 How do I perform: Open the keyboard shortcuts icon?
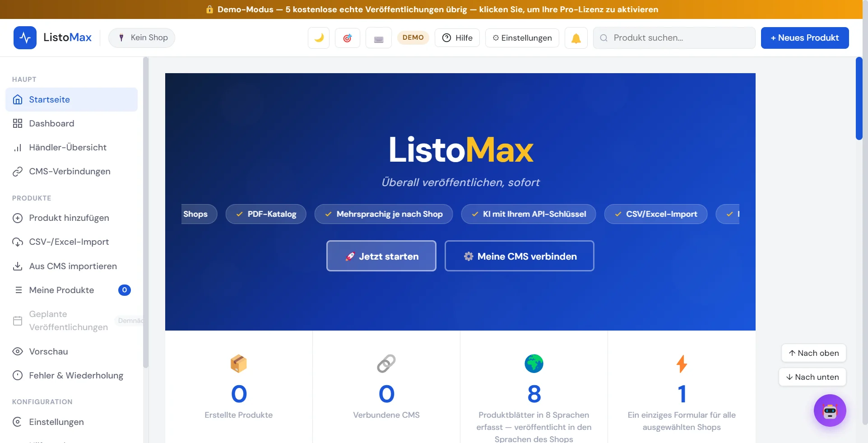click(x=379, y=38)
